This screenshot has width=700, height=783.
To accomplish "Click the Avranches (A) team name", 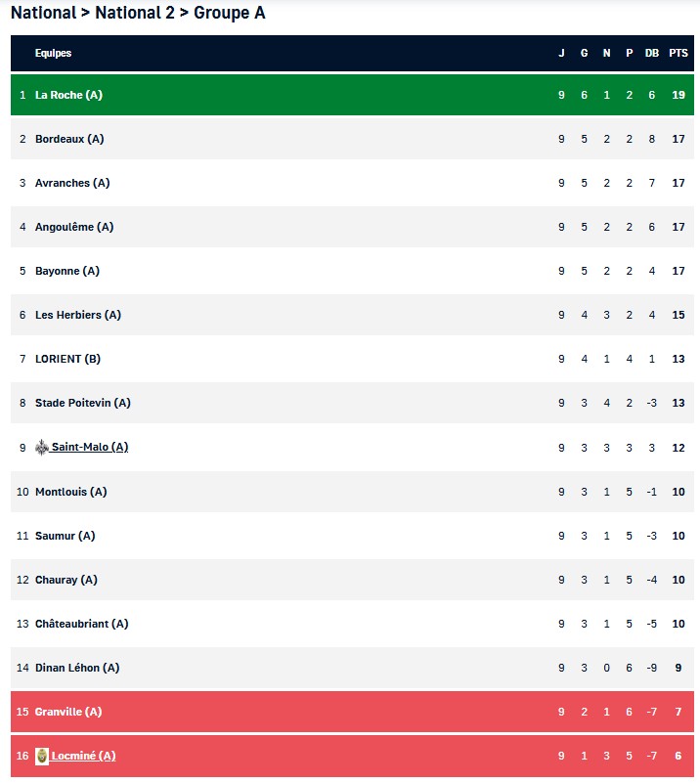I will (72, 183).
